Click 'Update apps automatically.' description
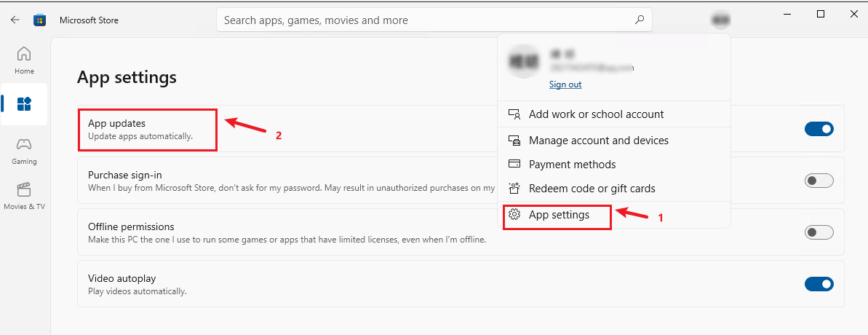This screenshot has width=868, height=335. (140, 135)
